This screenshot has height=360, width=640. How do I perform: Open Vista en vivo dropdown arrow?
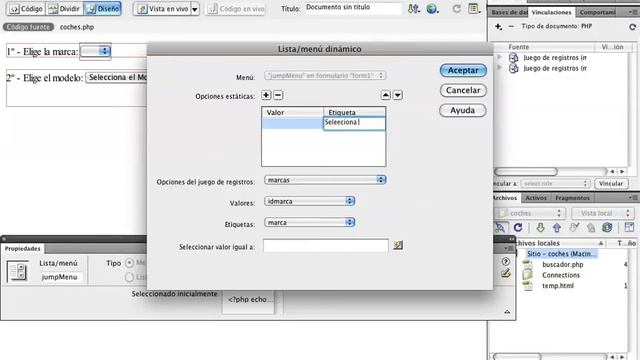195,9
